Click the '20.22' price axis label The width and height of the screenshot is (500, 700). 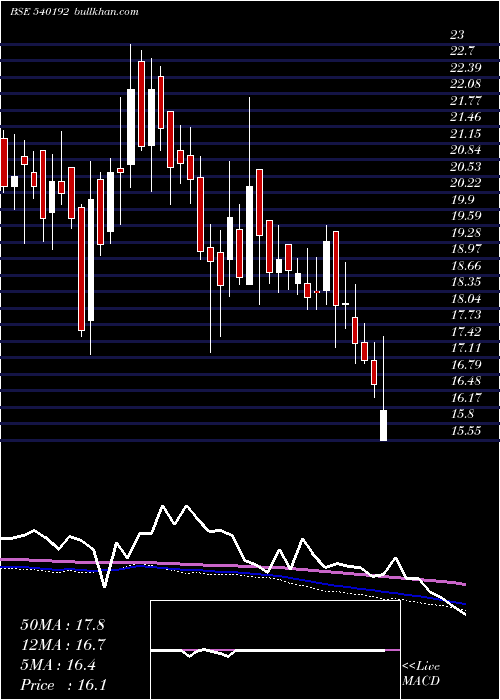(x=466, y=183)
